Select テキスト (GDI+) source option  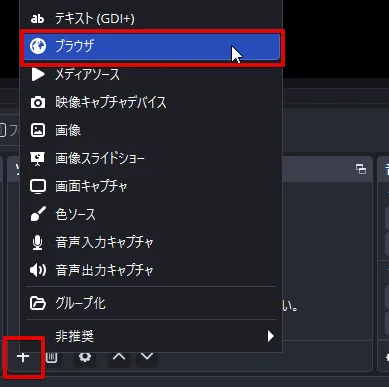(x=151, y=18)
